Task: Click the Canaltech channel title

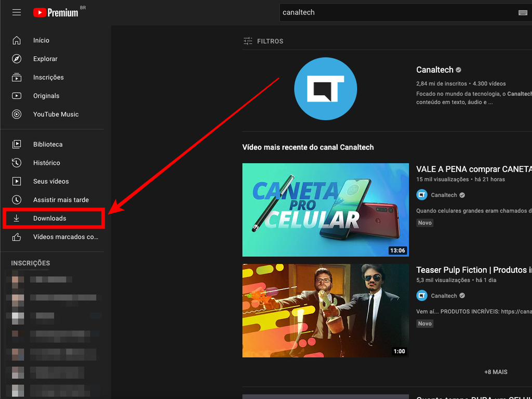Action: pos(435,70)
